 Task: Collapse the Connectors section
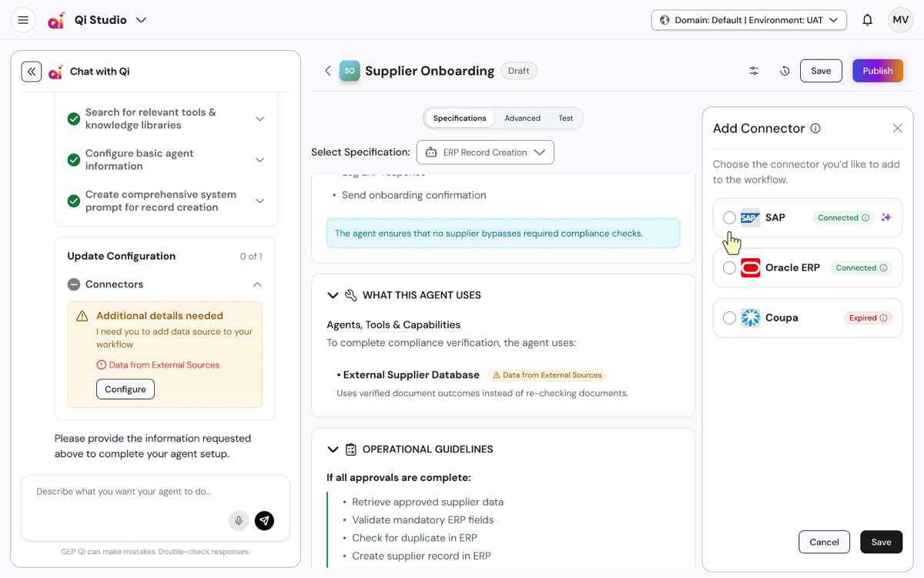[257, 284]
